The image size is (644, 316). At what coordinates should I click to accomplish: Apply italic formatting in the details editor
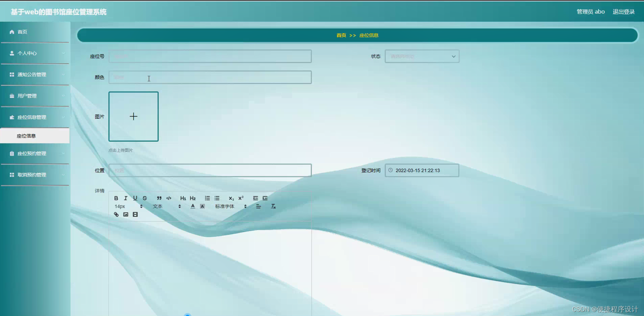[x=126, y=198]
